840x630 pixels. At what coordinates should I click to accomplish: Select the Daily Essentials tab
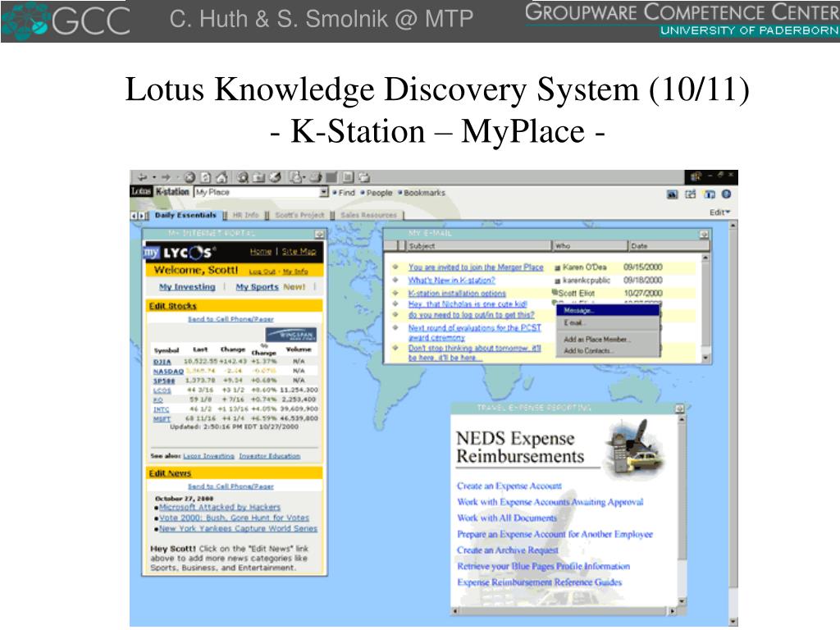185,216
